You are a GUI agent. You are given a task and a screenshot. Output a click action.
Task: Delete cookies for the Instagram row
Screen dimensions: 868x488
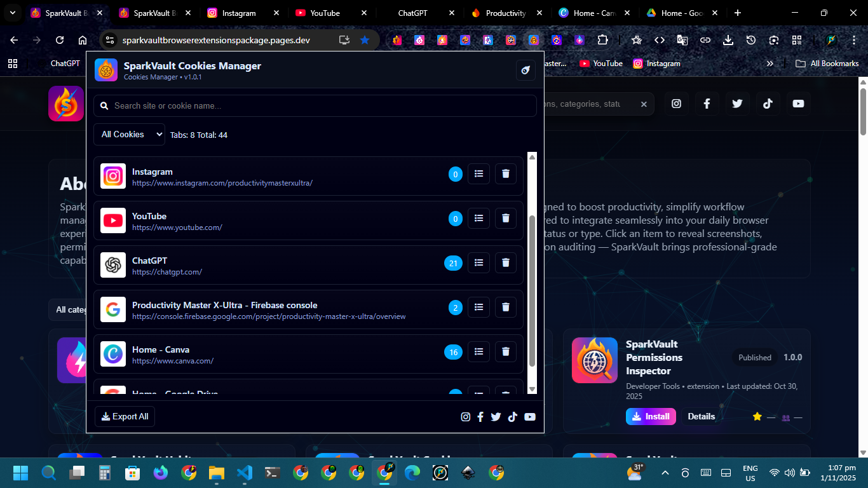click(x=506, y=173)
